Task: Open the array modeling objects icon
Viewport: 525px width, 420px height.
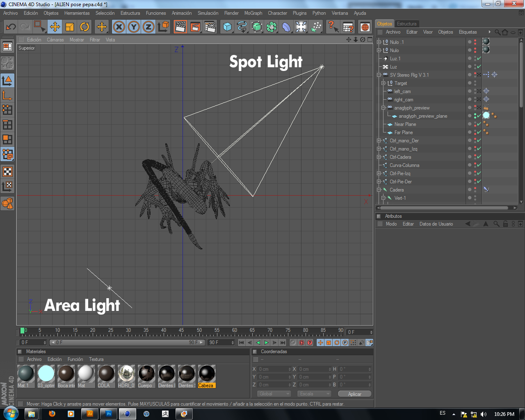Action: [x=272, y=27]
